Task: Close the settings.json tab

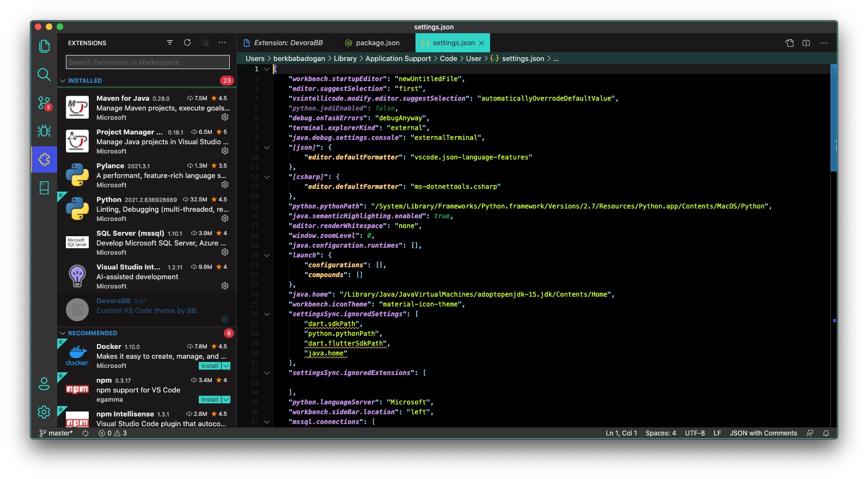Action: 481,43
